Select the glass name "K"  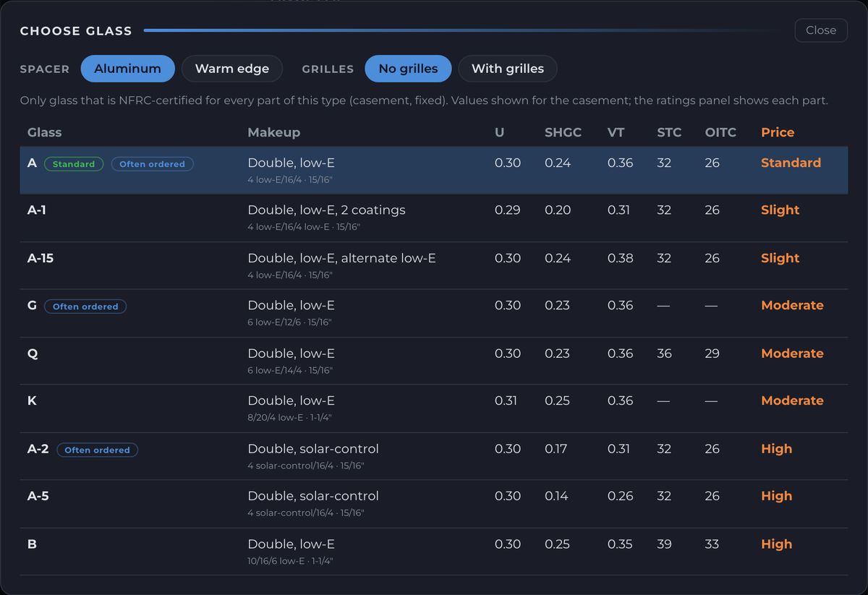click(x=32, y=401)
